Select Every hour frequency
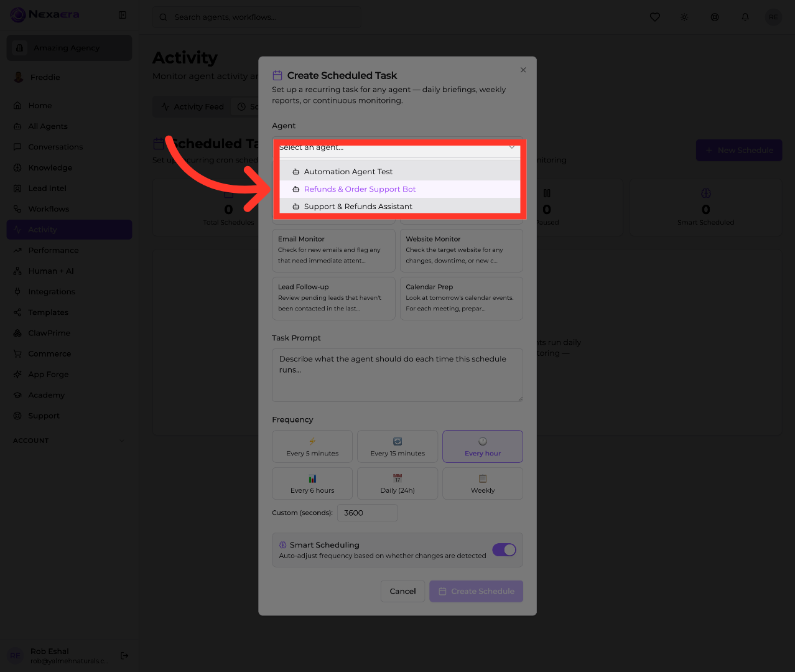This screenshot has width=795, height=672. point(483,447)
